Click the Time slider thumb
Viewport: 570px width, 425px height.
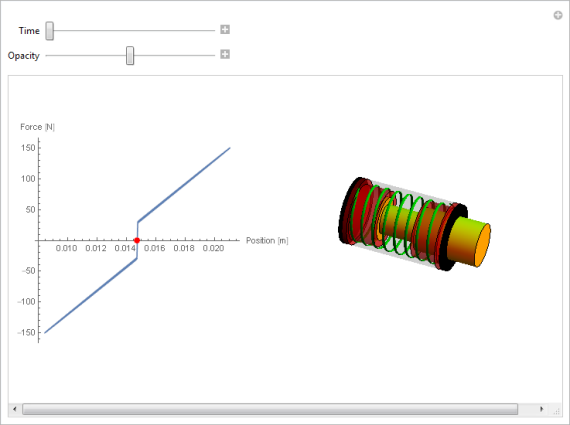[x=50, y=31]
